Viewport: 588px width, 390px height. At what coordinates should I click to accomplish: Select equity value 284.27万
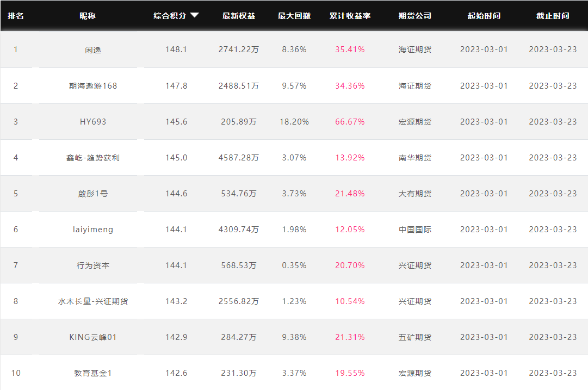(238, 337)
